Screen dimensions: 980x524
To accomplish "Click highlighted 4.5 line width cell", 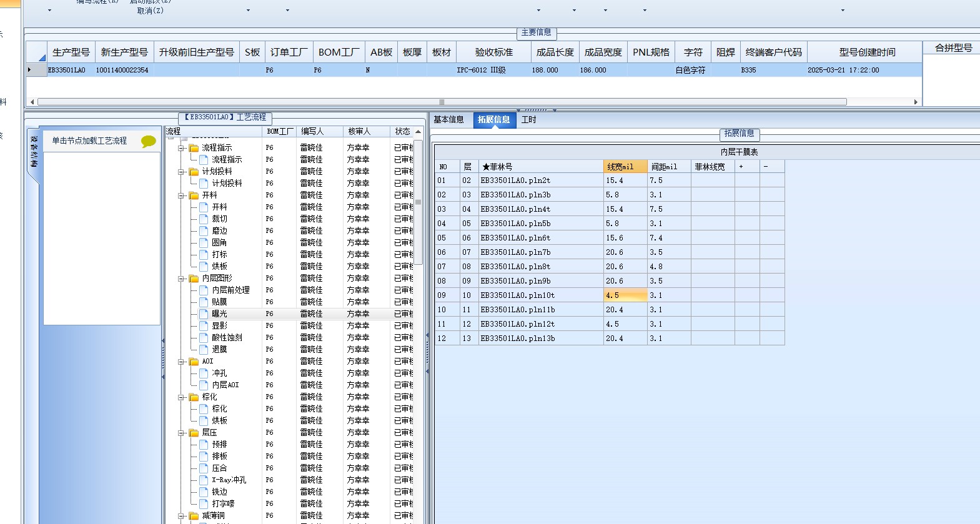I will 625,295.
